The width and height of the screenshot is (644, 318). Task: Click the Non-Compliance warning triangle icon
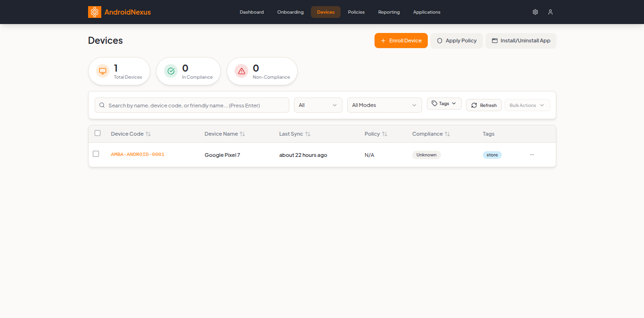tap(242, 71)
